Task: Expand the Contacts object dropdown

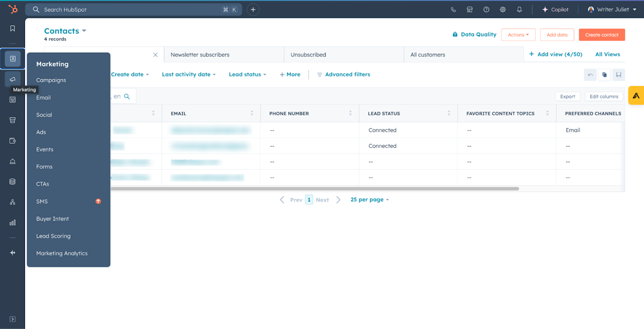Action: coord(65,31)
